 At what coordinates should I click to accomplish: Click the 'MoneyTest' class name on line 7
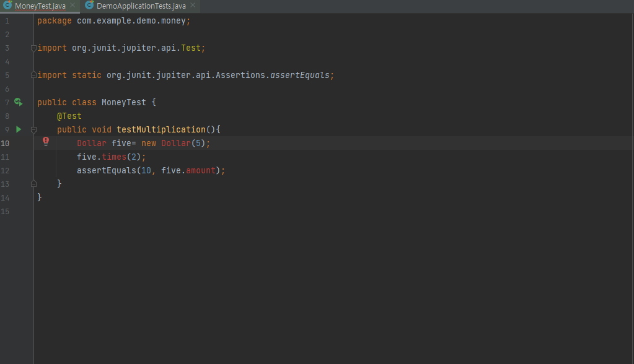(x=124, y=102)
